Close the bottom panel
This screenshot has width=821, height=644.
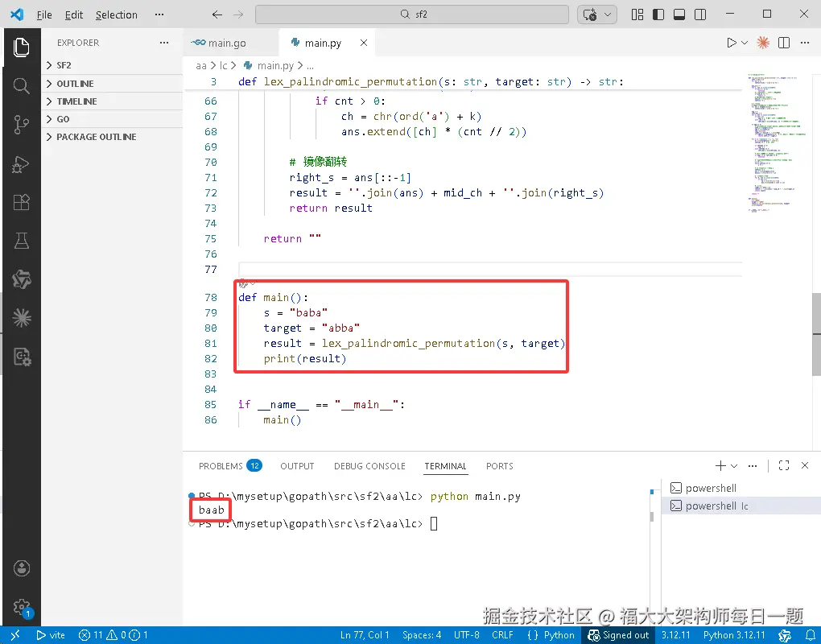coord(805,465)
